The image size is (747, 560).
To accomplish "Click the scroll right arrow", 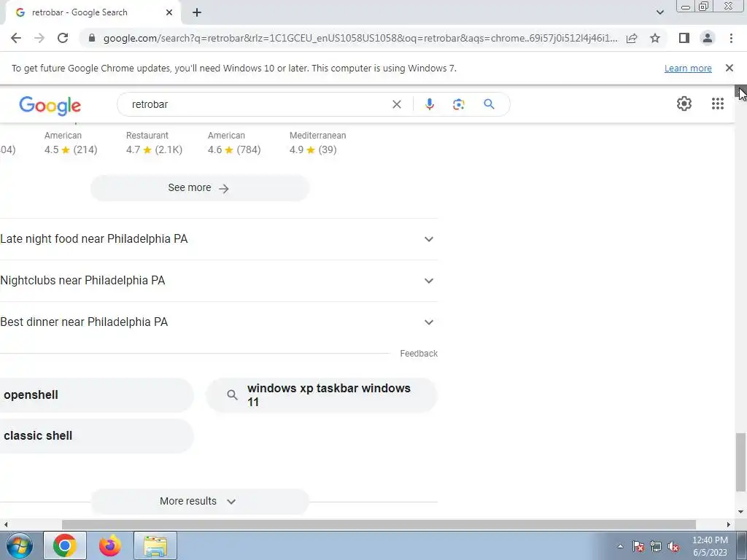I will point(728,524).
